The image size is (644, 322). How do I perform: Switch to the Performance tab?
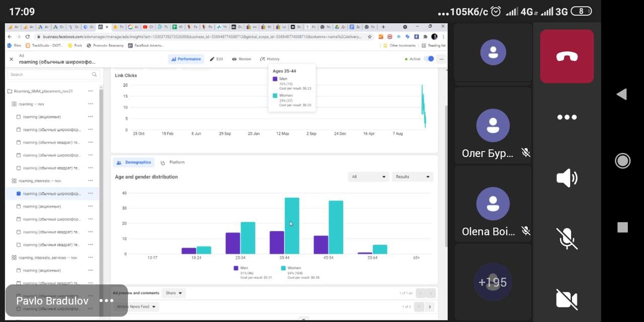pos(186,59)
